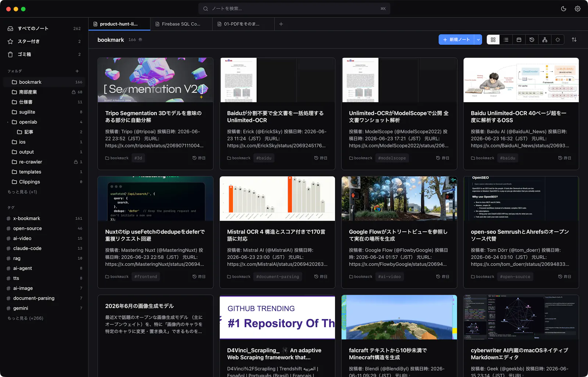The height and width of the screenshot is (377, 588).
Task: Open the falcraft Minecraft card title
Action: (x=388, y=354)
